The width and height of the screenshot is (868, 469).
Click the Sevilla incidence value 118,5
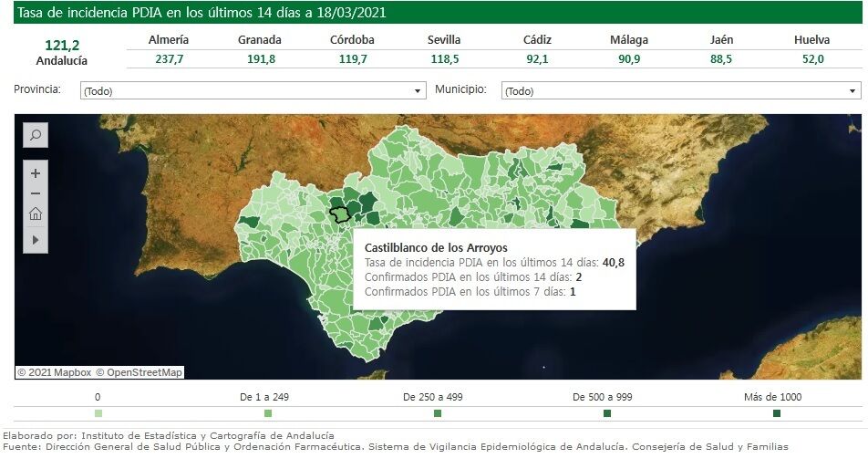[444, 59]
